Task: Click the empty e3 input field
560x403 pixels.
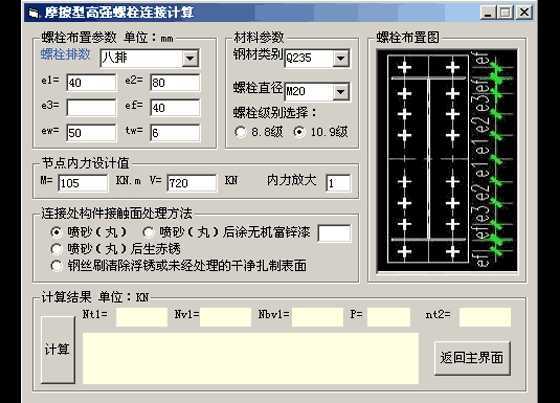Action: click(91, 108)
